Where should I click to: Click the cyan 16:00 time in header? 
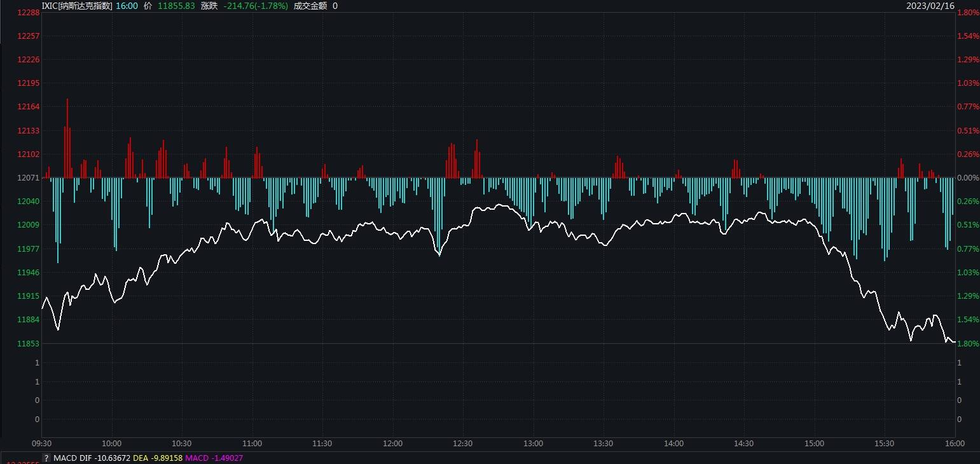(x=127, y=6)
